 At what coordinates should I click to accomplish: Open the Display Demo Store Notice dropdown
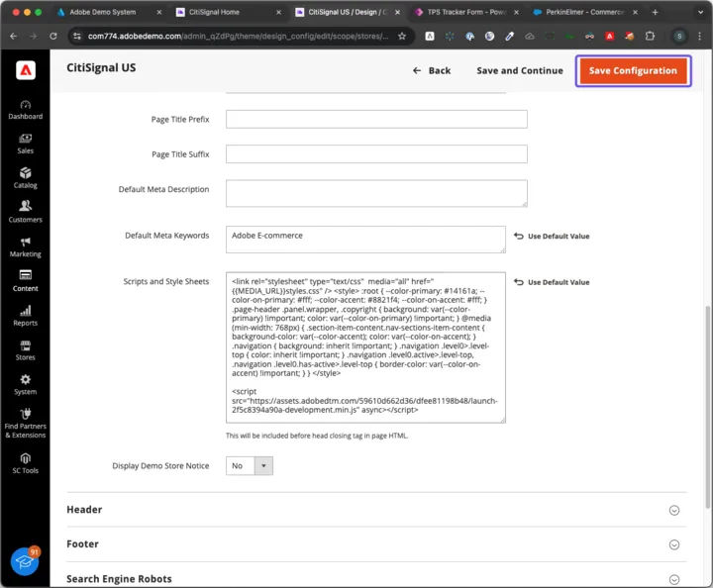[x=250, y=466]
